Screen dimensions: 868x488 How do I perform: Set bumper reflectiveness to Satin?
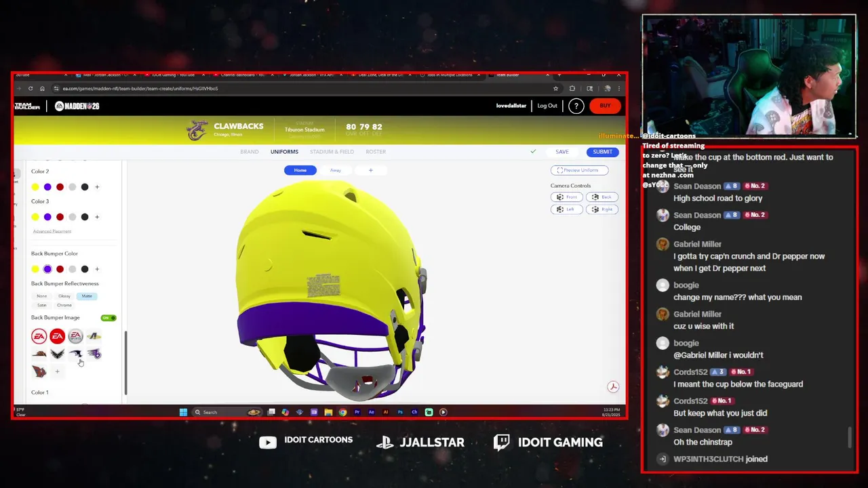point(42,305)
